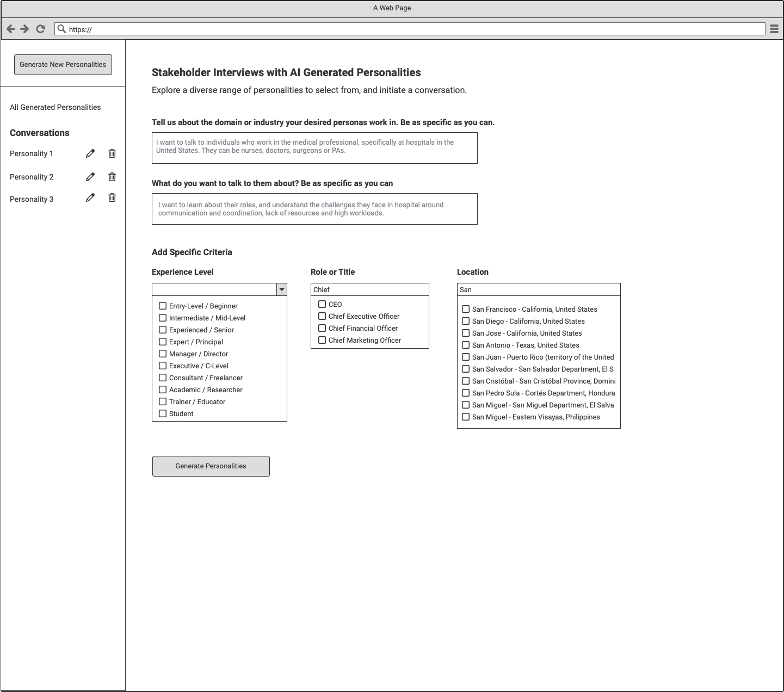
Task: Select San Juan - Puerto Rico location
Action: (466, 357)
